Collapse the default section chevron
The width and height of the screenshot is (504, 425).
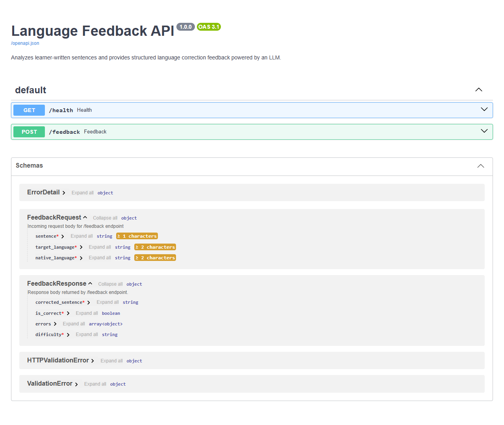(479, 90)
